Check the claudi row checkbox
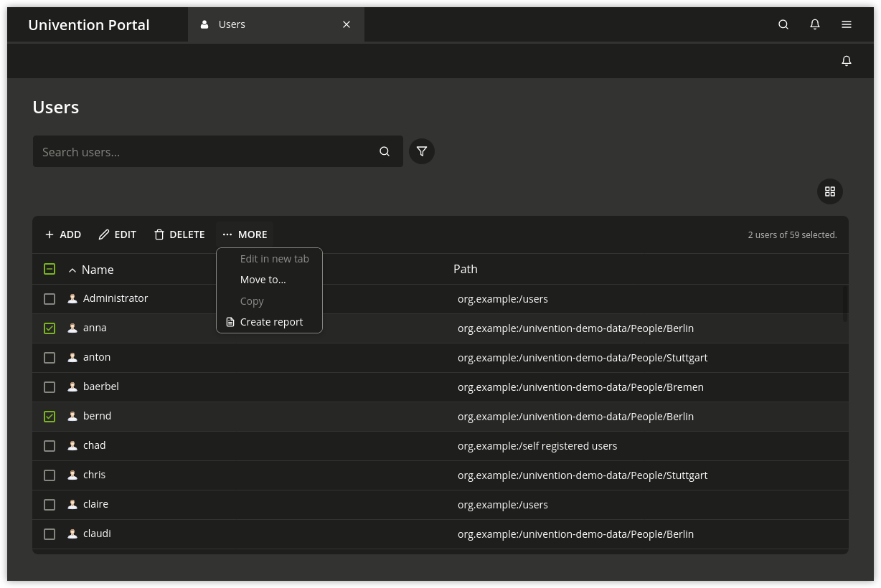Screen dimensions: 881x588 coord(50,534)
